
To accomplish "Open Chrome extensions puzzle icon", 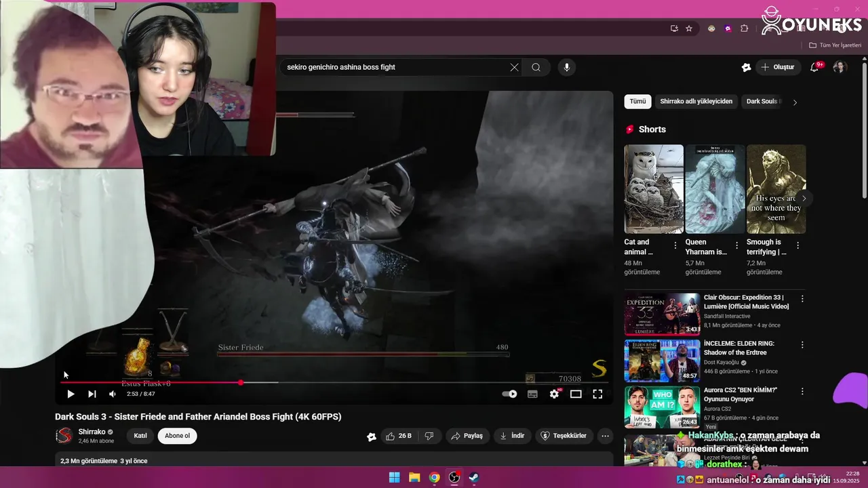I will tap(745, 28).
